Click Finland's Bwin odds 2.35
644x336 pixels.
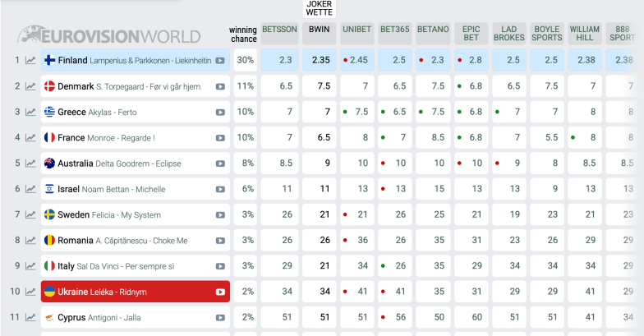click(x=320, y=60)
